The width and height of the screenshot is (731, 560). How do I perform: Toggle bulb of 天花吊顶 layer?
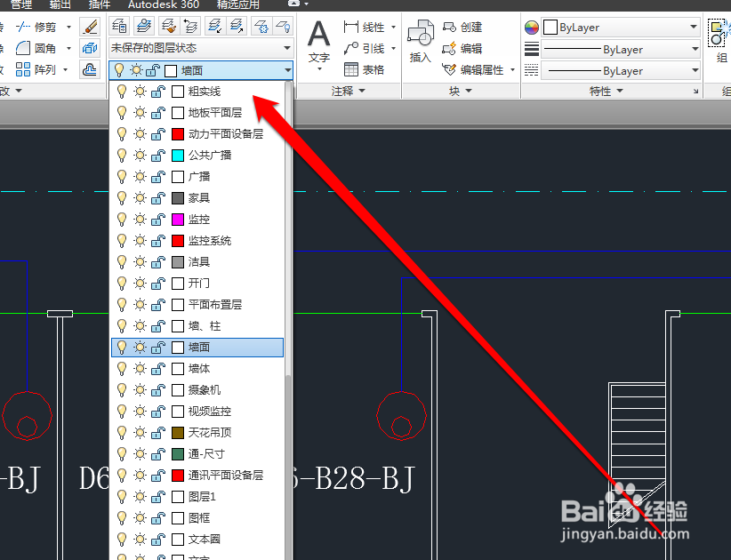tap(122, 433)
